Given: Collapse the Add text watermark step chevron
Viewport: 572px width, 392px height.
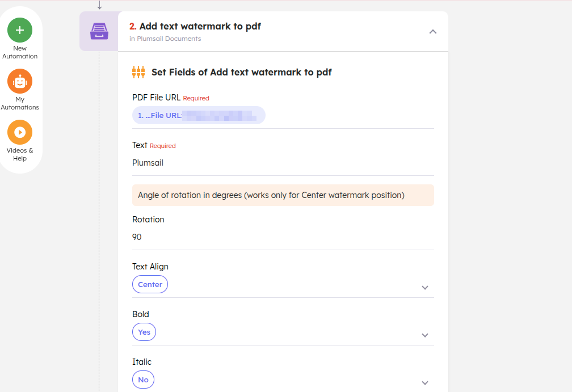Looking at the screenshot, I should click(433, 32).
